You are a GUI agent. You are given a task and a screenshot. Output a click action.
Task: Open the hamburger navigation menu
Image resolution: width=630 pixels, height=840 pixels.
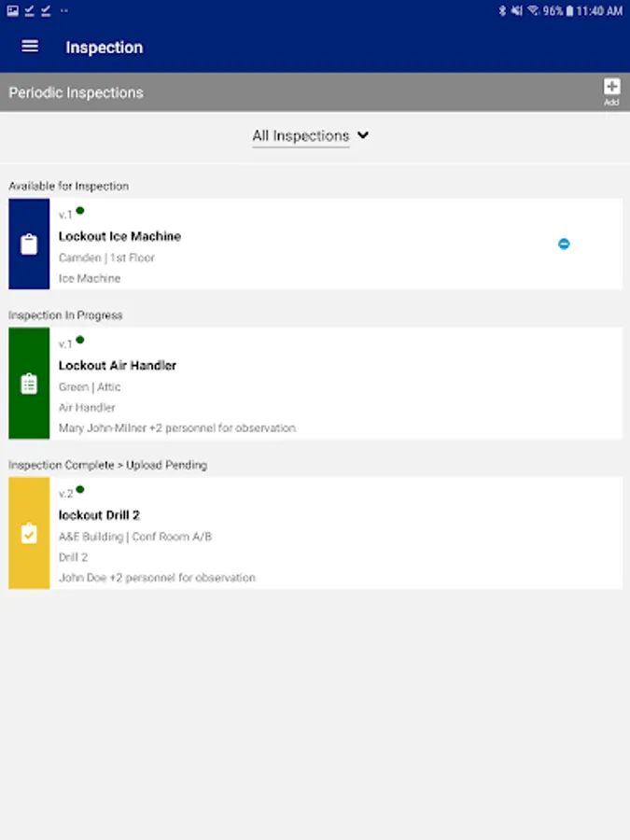30,47
